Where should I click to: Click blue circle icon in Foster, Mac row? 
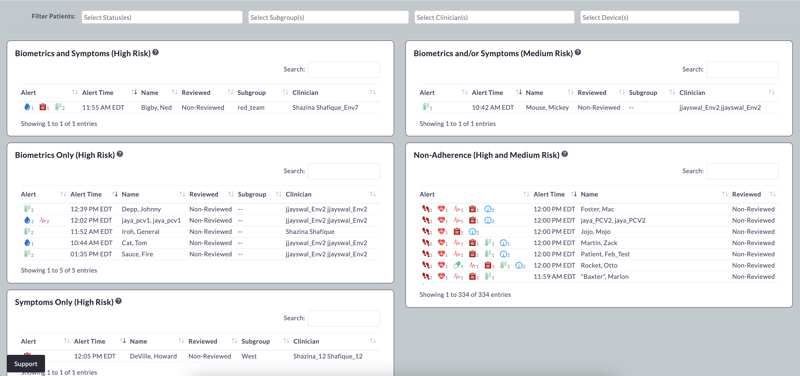(488, 209)
